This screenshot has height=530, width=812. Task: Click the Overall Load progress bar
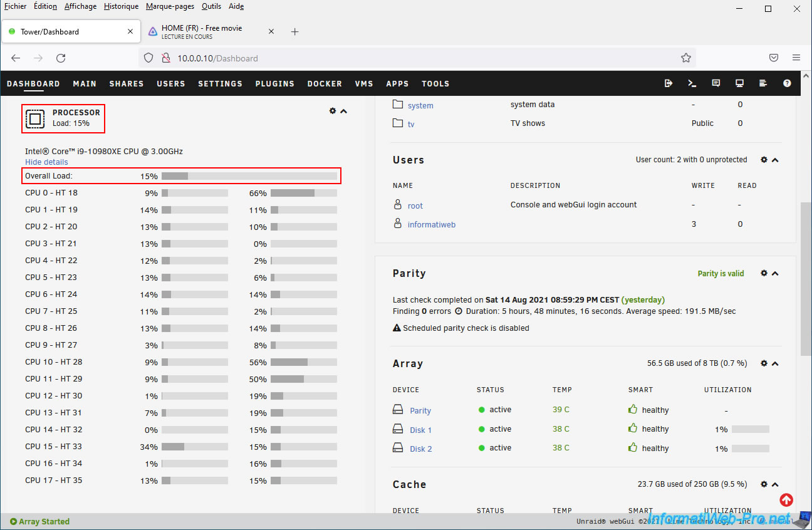coord(249,176)
